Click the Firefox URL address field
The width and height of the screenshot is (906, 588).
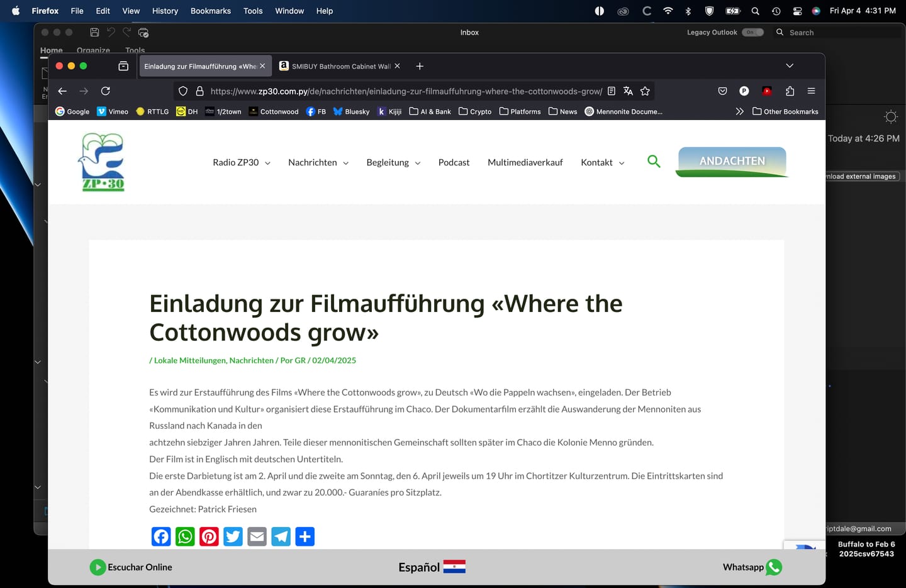[x=406, y=91]
